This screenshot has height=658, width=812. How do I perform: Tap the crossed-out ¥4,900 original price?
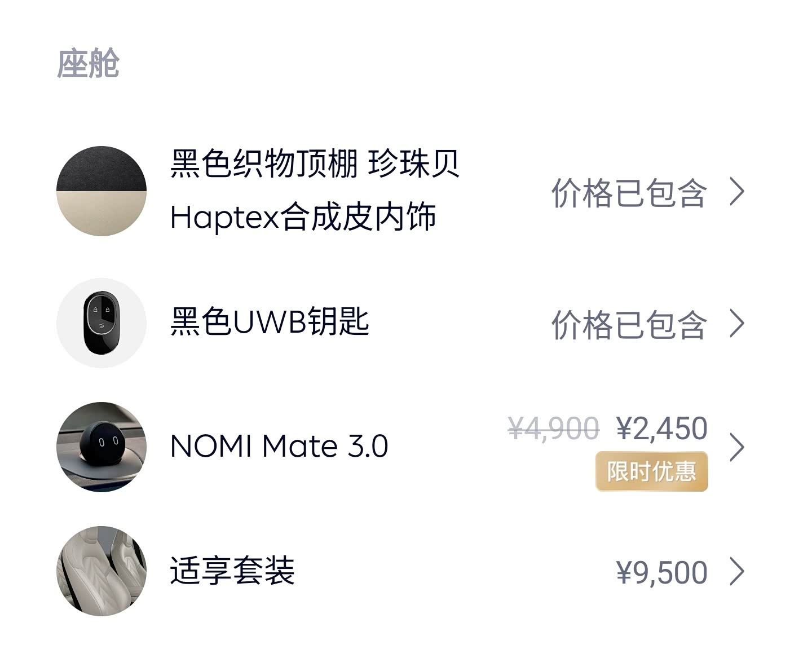click(553, 429)
